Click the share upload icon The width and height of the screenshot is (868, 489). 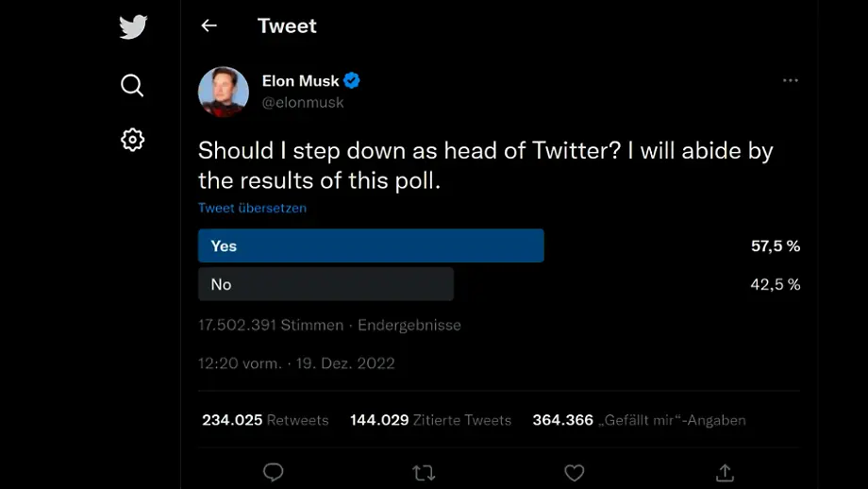(x=725, y=472)
